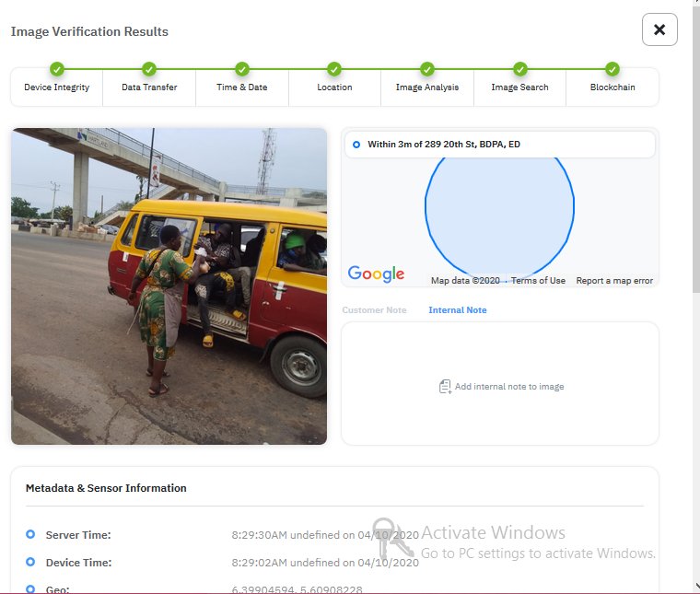The width and height of the screenshot is (700, 594).
Task: Close the Image Verification Results dialog
Action: 659,29
